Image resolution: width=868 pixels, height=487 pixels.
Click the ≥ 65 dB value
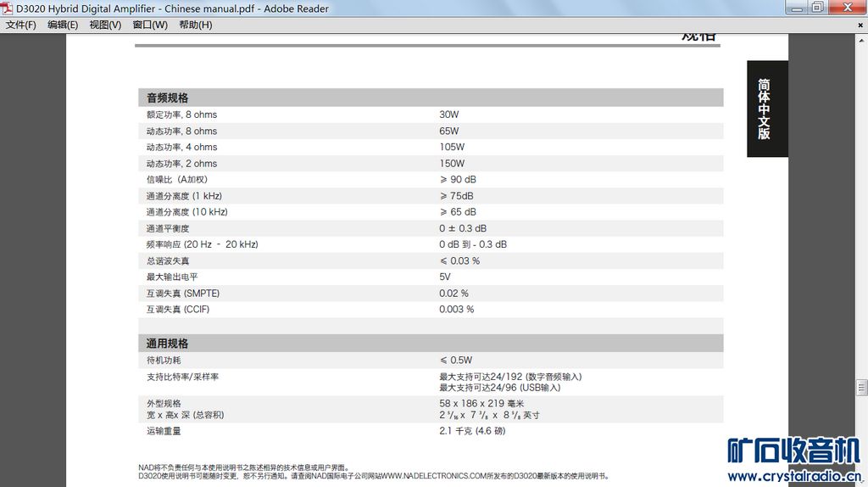click(x=458, y=212)
